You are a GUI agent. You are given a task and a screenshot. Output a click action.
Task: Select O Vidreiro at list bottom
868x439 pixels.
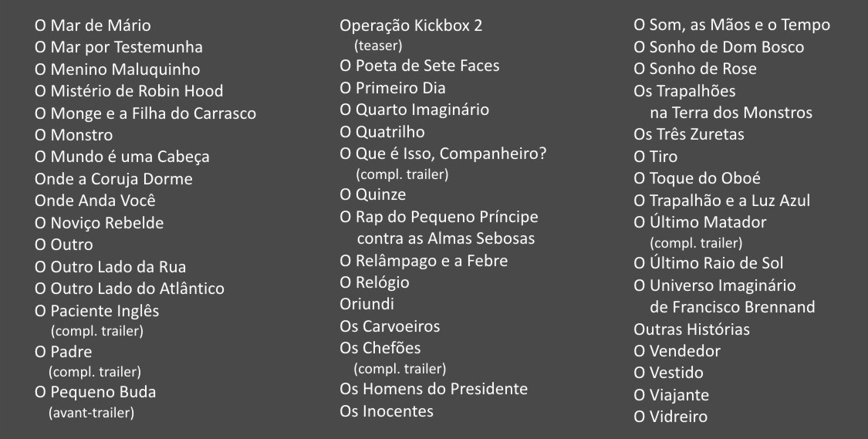(670, 417)
